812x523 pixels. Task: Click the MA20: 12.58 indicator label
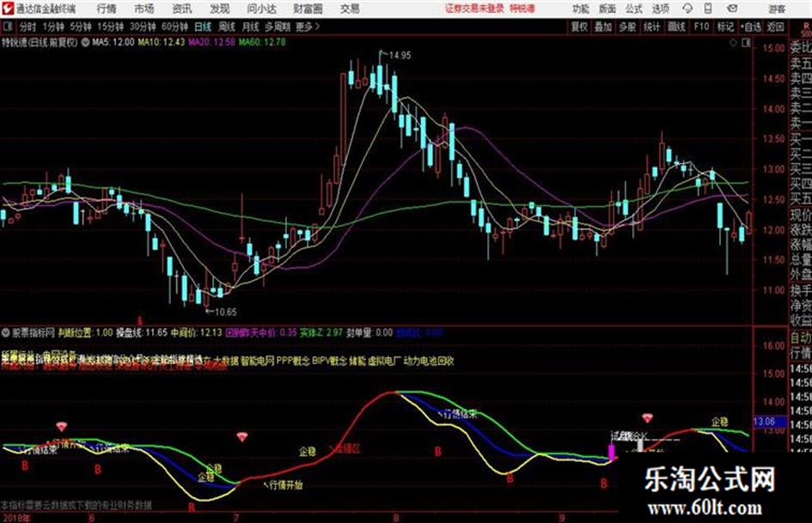pos(211,42)
